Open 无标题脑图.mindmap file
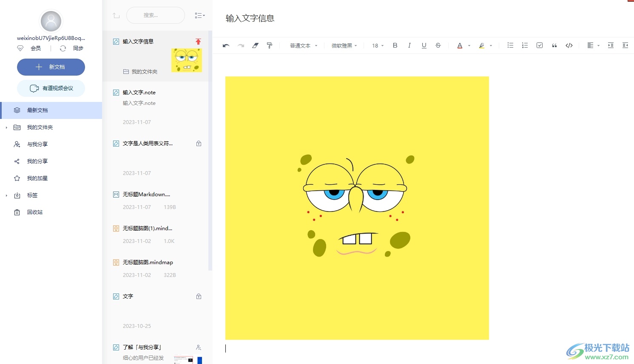The image size is (634, 364). (x=155, y=268)
